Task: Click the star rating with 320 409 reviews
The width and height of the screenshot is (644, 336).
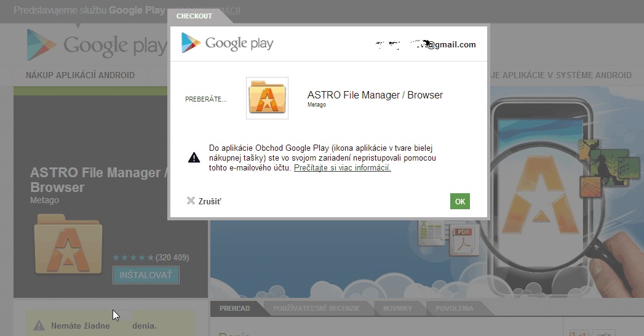Action: tap(151, 258)
